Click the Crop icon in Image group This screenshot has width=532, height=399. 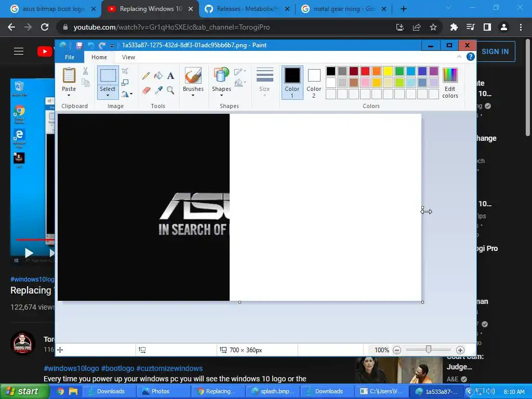[x=125, y=71]
